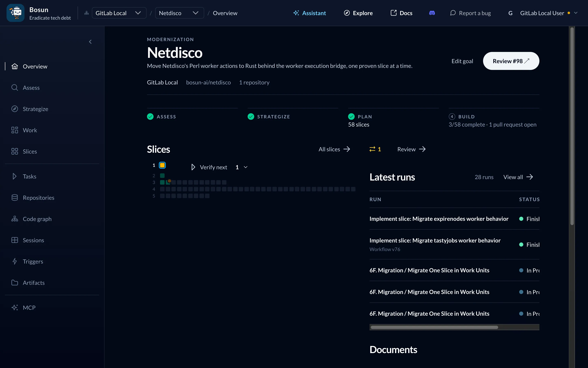This screenshot has width=588, height=368.
Task: Click the Verify next play icon
Action: pos(193,167)
